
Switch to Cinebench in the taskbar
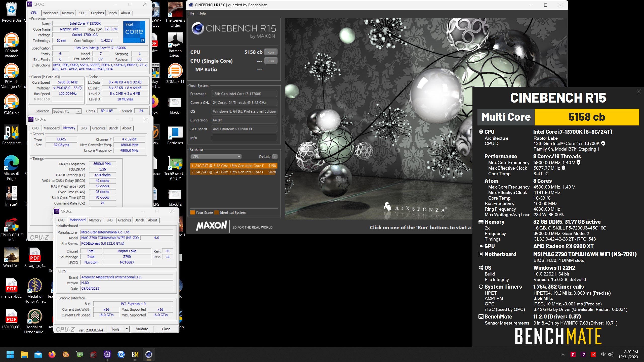149,354
